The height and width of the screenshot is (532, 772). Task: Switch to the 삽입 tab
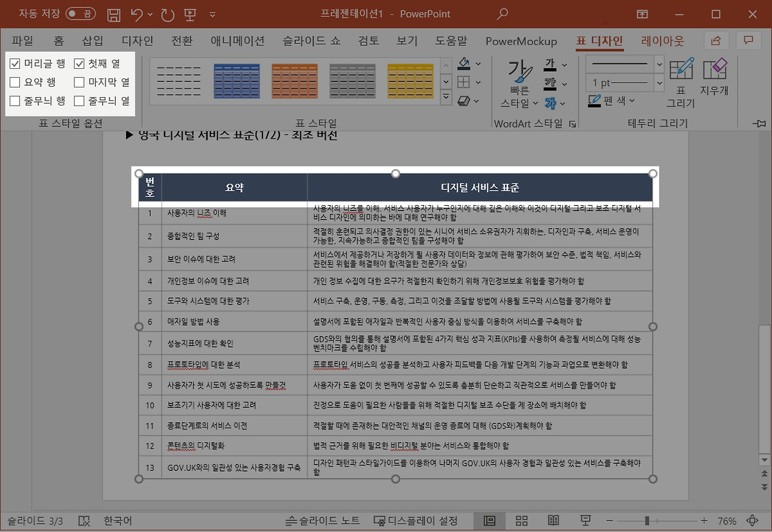[x=93, y=41]
